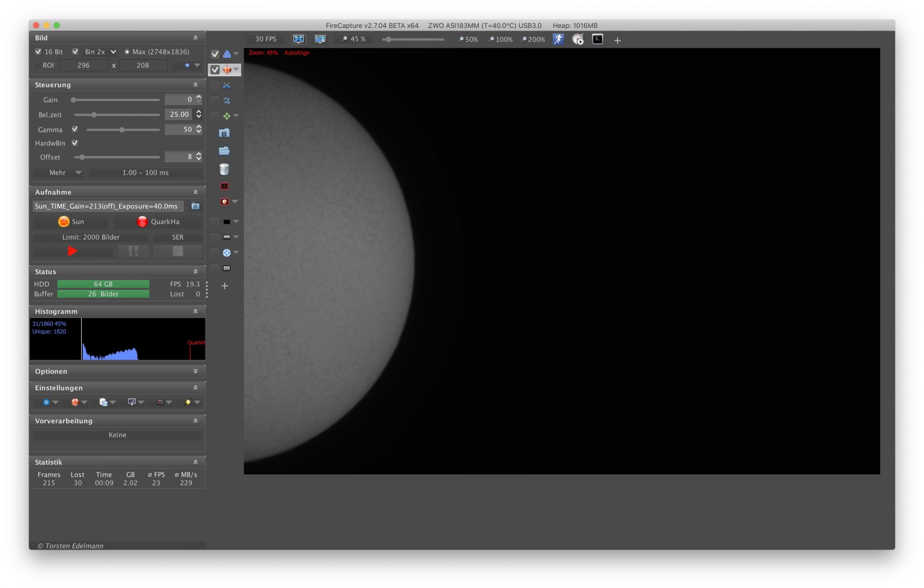Screen dimensions: 924x588
Task: Click the green four-arrows guiding icon
Action: 227,116
